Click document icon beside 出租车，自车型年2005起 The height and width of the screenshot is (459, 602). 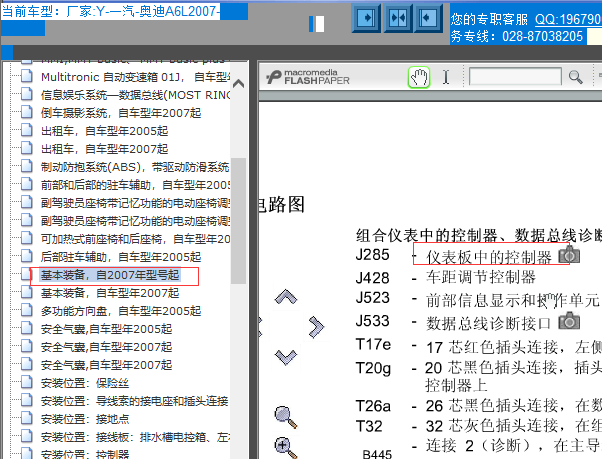coord(26,130)
